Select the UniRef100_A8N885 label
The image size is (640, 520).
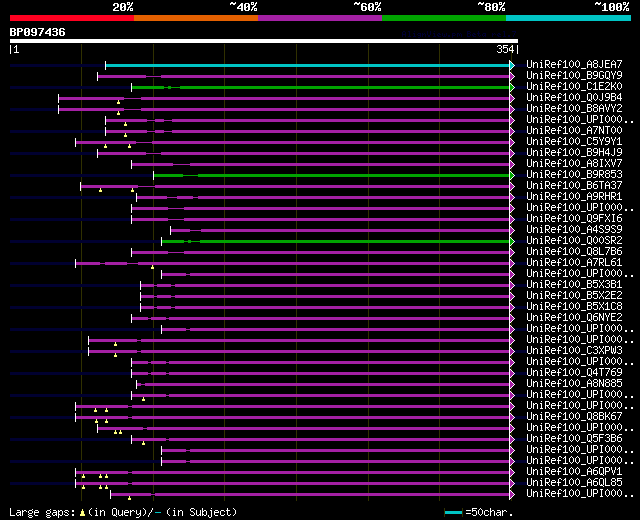(574, 384)
